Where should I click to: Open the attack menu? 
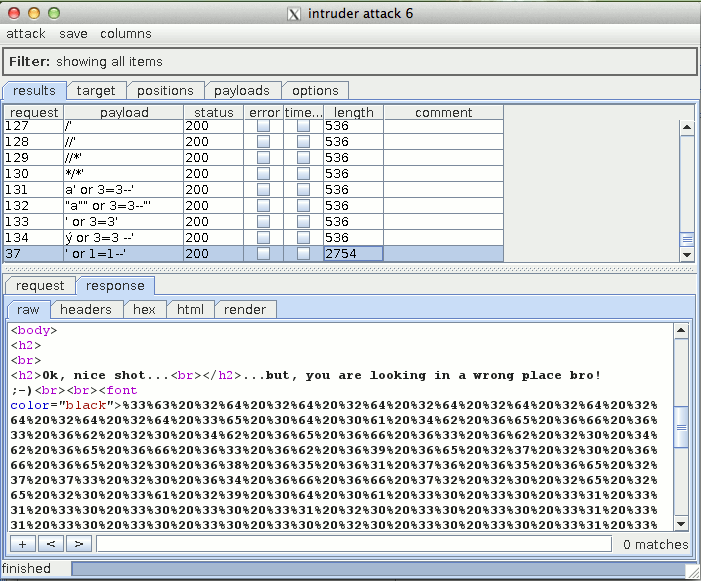(x=26, y=34)
